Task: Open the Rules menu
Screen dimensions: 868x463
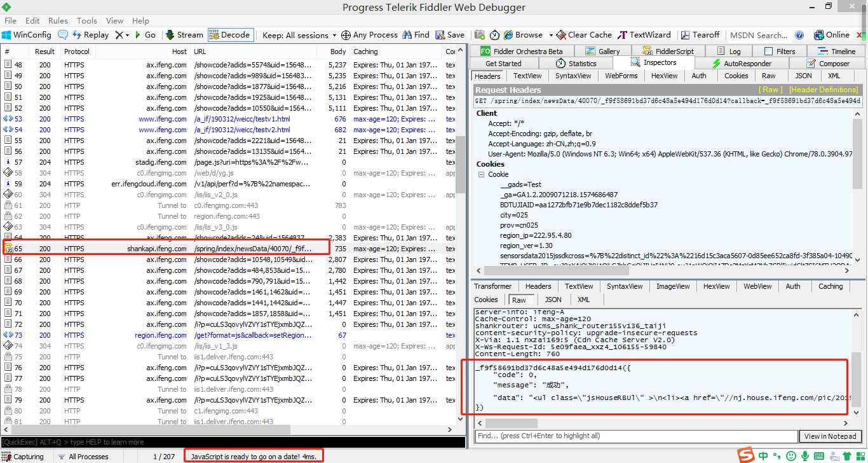Action: (x=58, y=20)
